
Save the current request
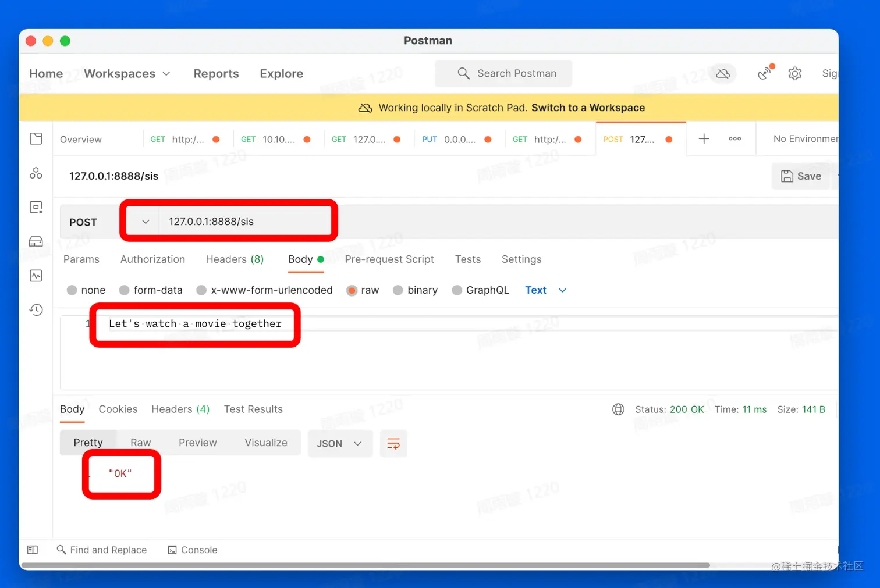(801, 176)
